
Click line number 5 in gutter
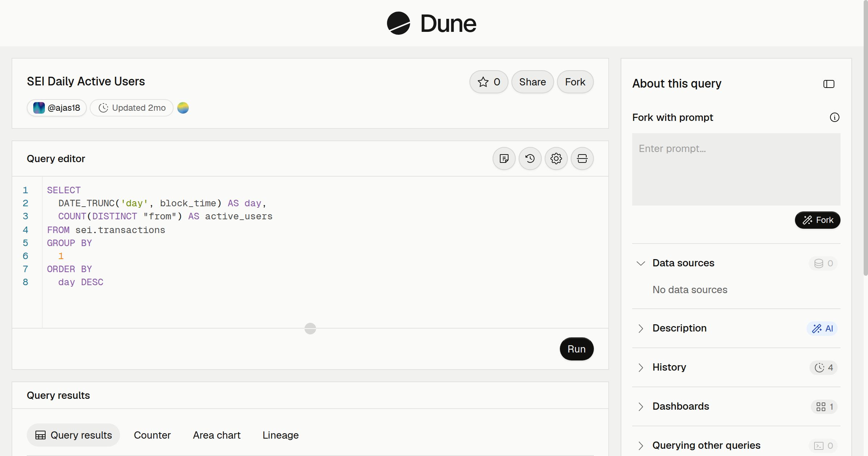(25, 243)
